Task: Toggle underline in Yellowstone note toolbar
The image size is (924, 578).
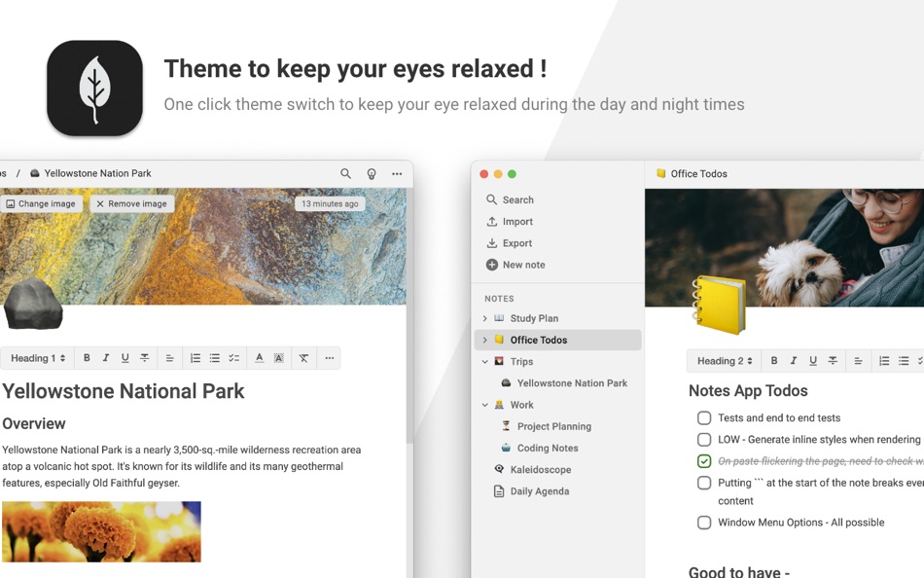Action: click(124, 358)
